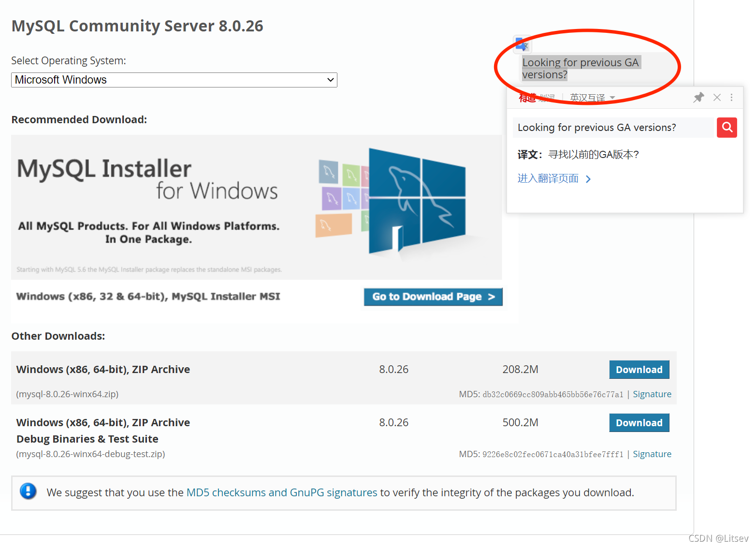This screenshot has width=756, height=547.
Task: Click the 'Select Operating System:' label
Action: click(69, 61)
